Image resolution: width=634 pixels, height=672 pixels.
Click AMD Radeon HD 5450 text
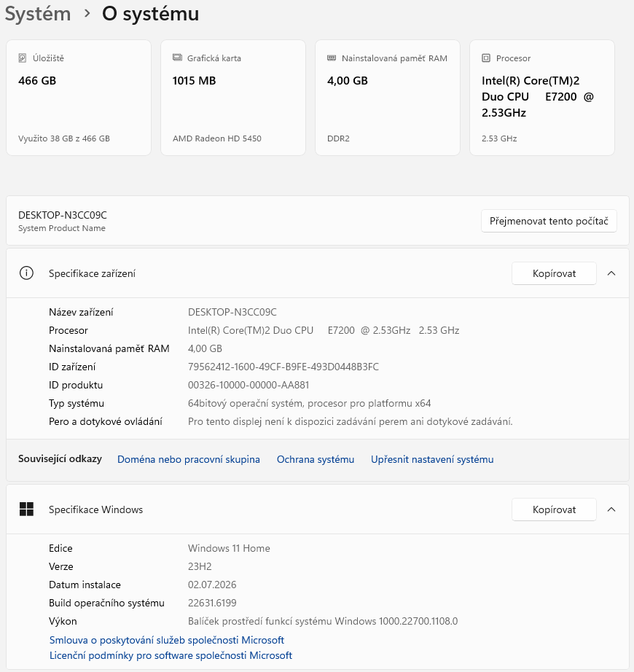[x=216, y=138]
